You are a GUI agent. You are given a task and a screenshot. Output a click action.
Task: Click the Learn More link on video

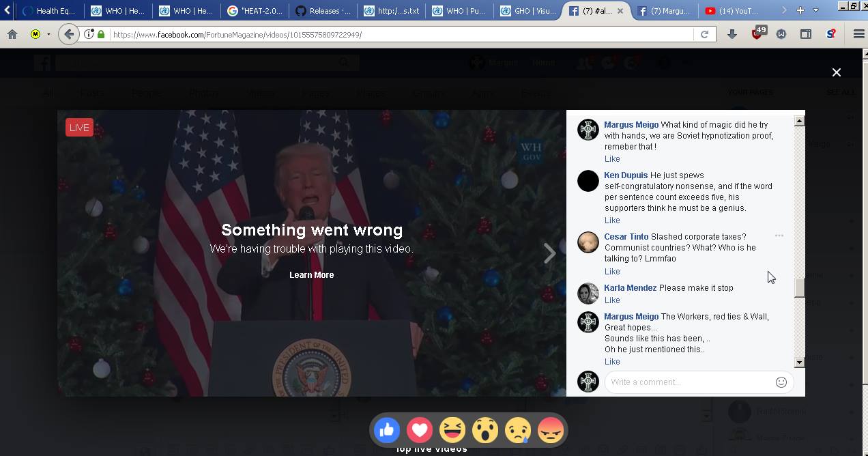coord(311,274)
